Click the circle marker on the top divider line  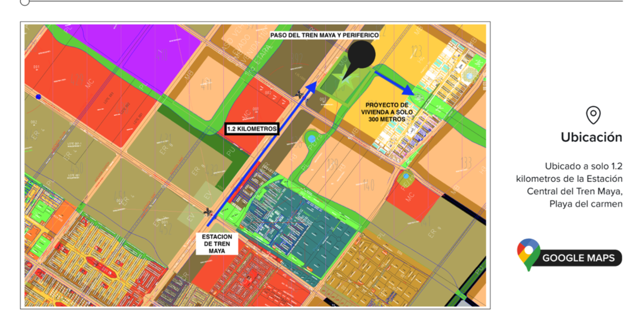click(25, 2)
